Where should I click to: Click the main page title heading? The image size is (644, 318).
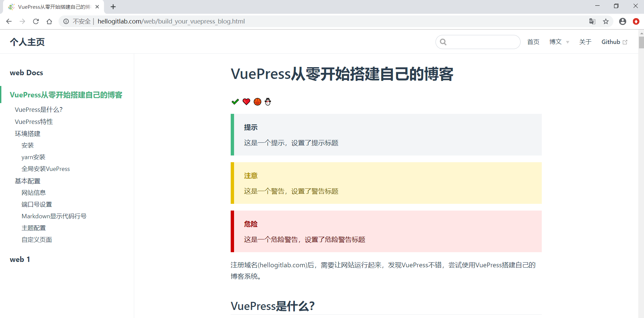(342, 74)
